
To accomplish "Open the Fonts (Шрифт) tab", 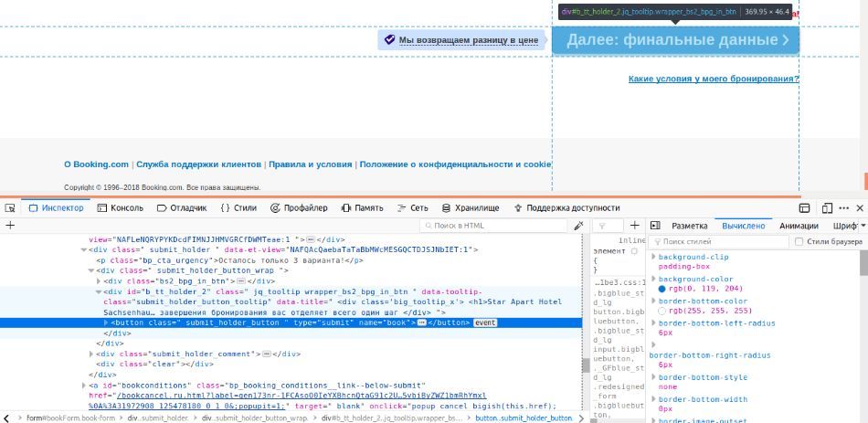I will pyautogui.click(x=845, y=226).
